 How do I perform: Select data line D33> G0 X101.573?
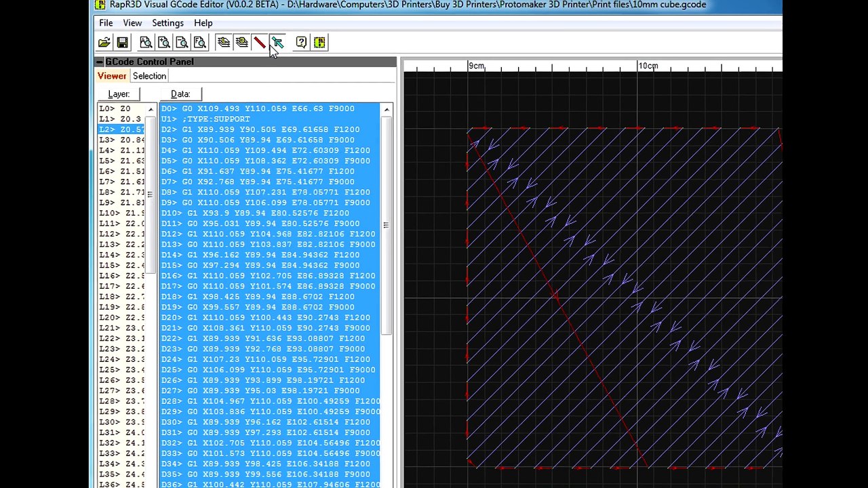(270, 453)
